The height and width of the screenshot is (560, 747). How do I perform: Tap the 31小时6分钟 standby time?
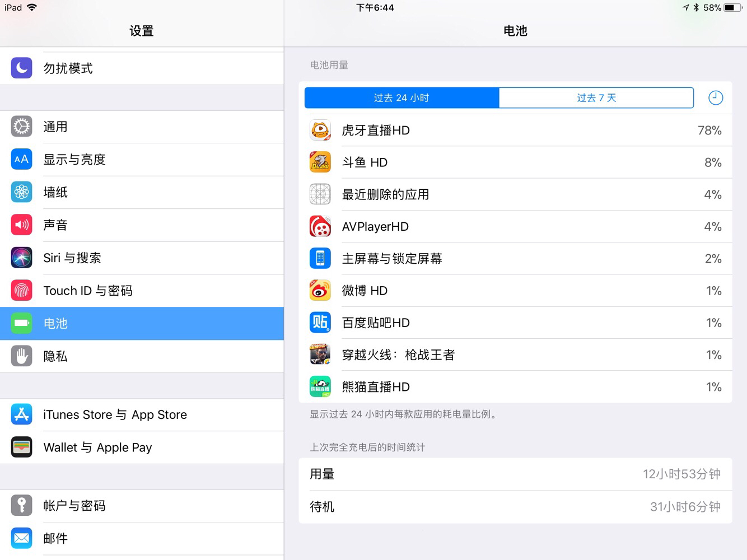click(x=685, y=507)
